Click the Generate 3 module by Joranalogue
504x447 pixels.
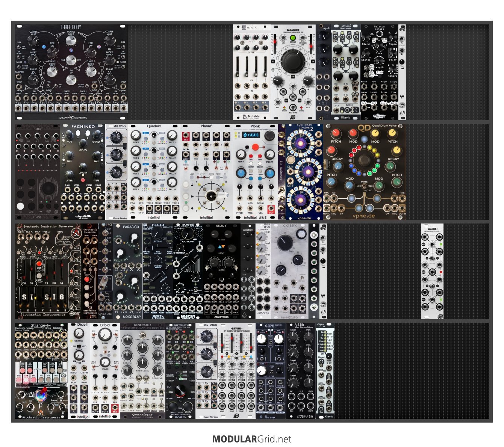(143, 371)
